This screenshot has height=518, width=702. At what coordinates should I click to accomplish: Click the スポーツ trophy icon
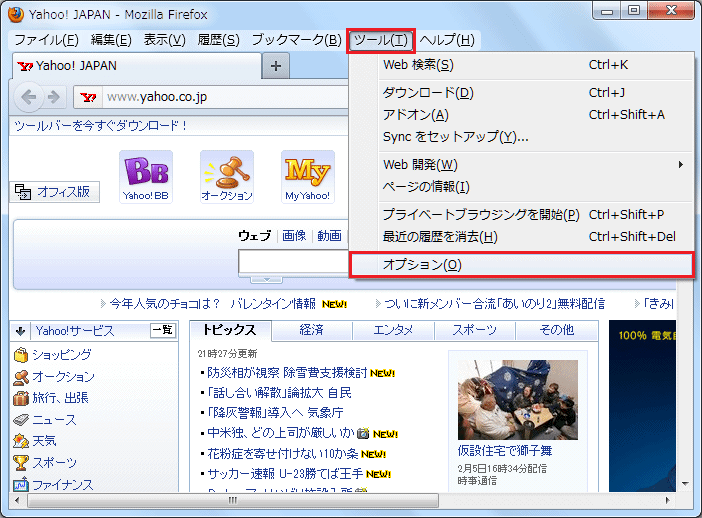(21, 462)
